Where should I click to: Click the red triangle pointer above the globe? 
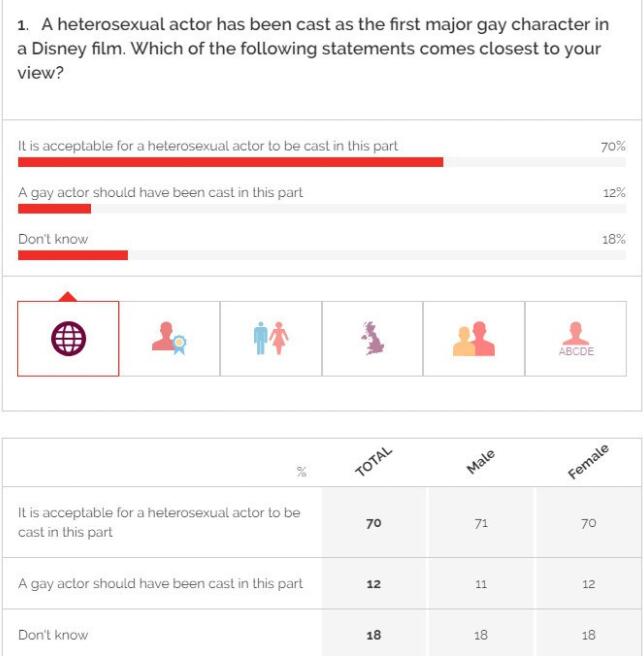(68, 296)
